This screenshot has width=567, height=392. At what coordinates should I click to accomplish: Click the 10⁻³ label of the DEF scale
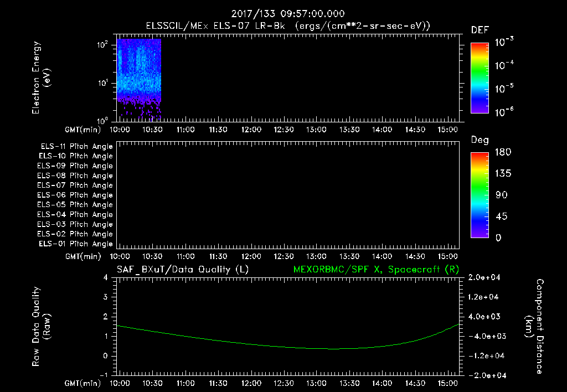click(504, 42)
